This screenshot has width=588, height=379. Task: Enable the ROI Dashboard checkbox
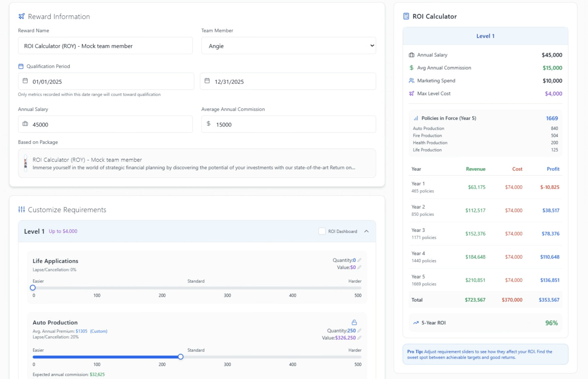(322, 231)
